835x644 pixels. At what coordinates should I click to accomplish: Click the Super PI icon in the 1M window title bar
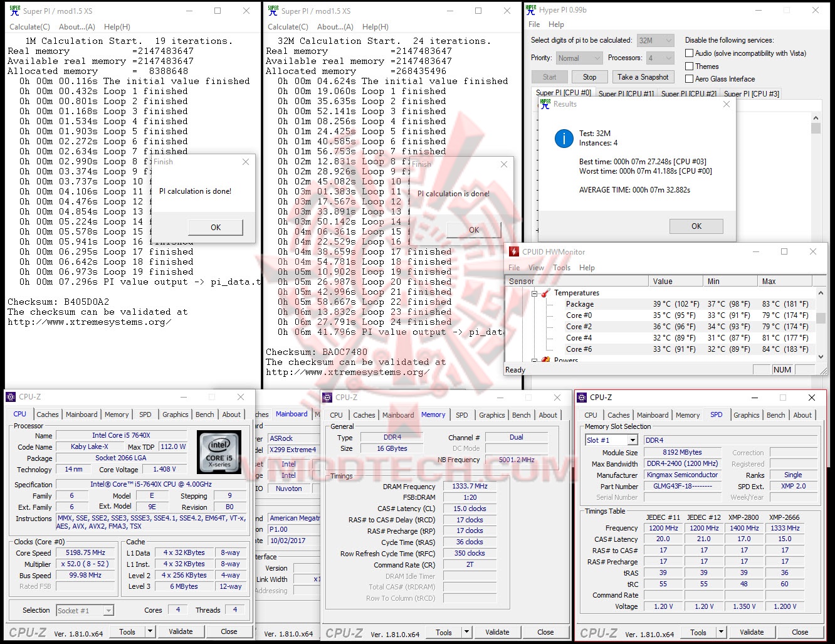(15, 11)
